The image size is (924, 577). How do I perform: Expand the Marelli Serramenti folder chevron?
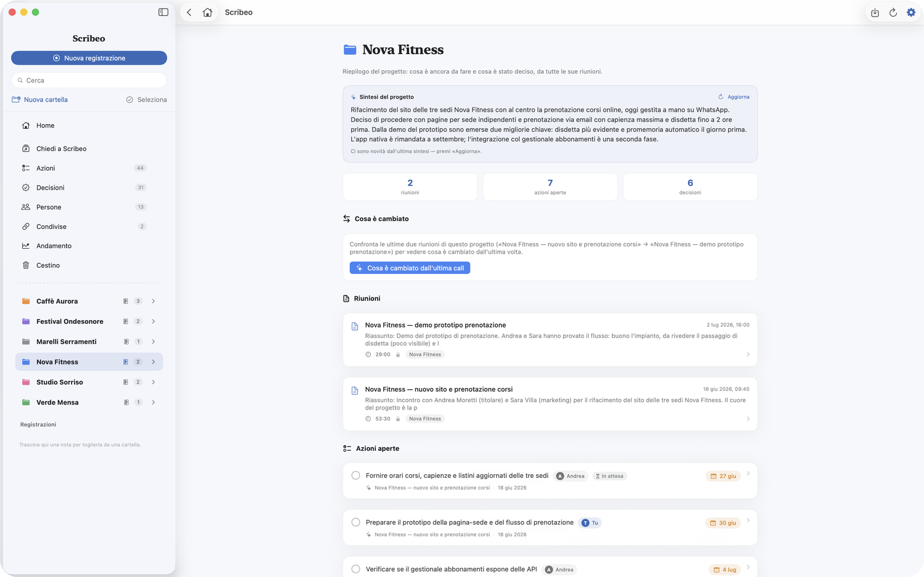coord(153,342)
